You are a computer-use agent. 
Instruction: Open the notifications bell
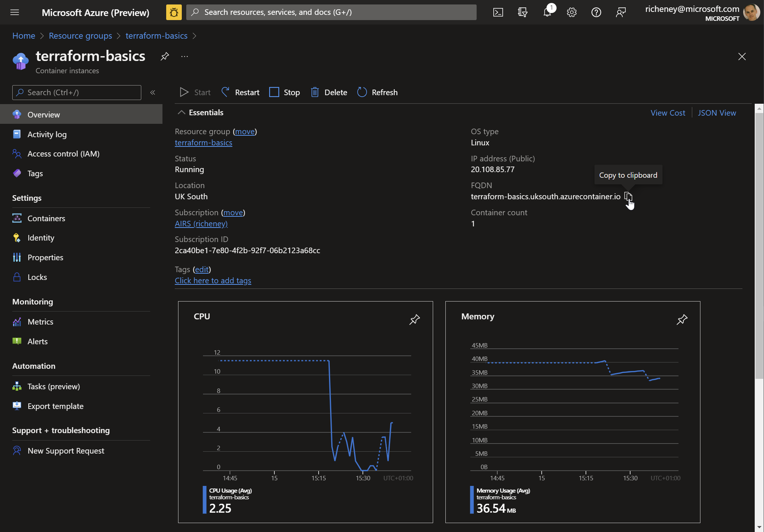click(x=547, y=12)
